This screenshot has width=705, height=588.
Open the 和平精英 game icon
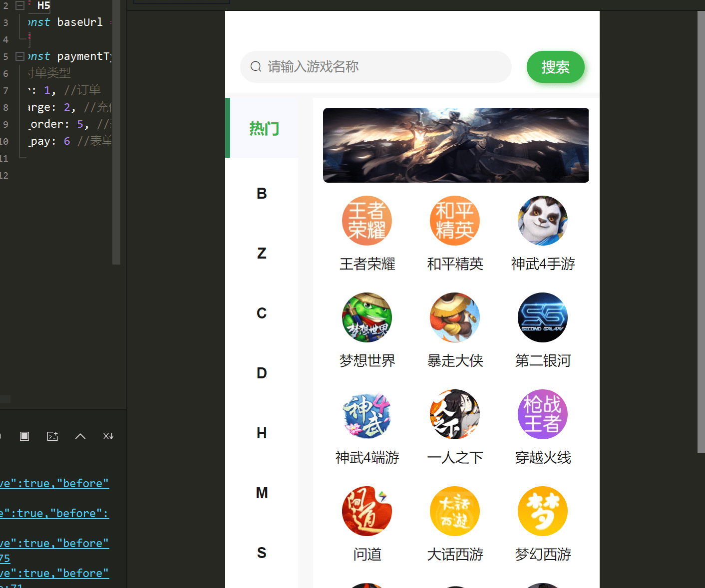(455, 221)
